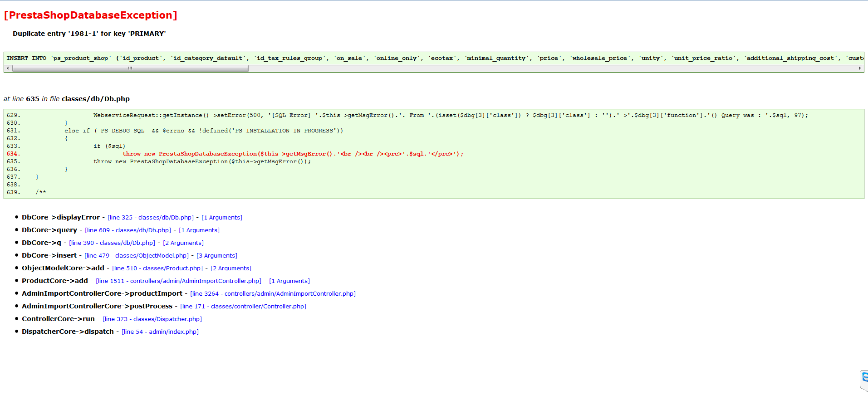
Task: Open link 'line 390 - classes/db/Db.php'
Action: point(112,243)
